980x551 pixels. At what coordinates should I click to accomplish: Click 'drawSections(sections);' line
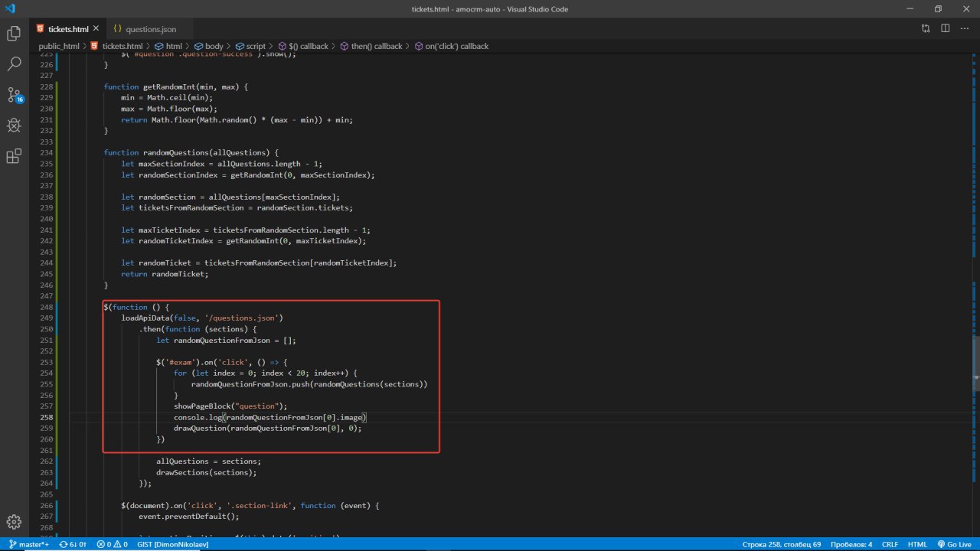click(206, 472)
